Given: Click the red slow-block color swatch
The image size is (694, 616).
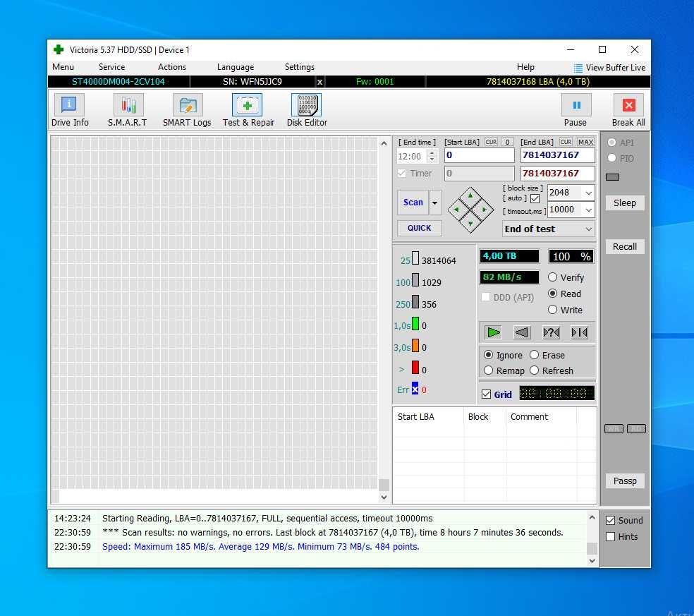Looking at the screenshot, I should coord(415,368).
